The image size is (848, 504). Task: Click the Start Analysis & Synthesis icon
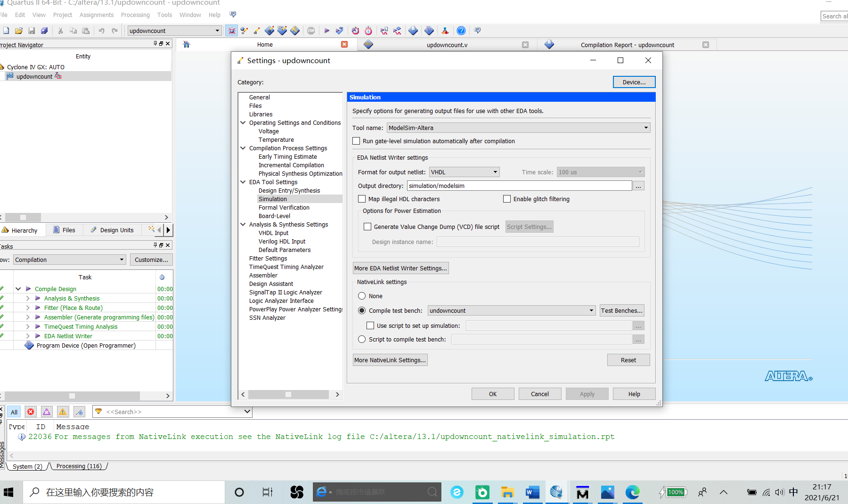point(339,31)
